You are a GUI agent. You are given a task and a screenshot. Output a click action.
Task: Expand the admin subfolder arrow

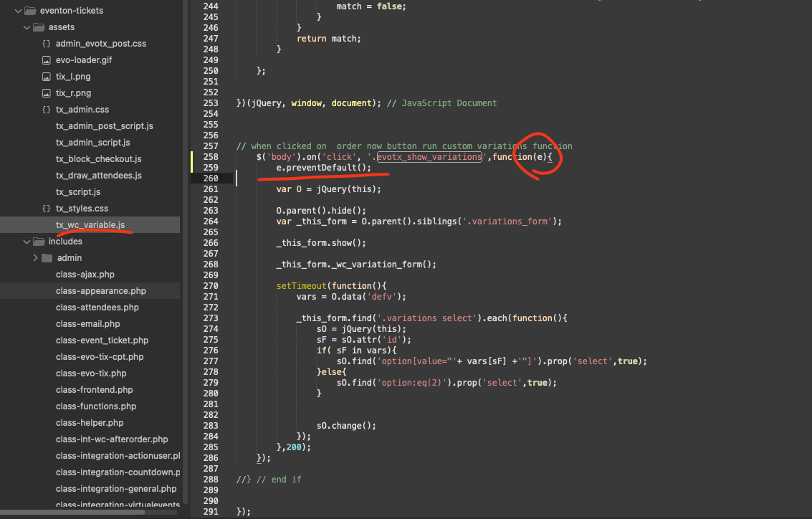click(x=35, y=258)
